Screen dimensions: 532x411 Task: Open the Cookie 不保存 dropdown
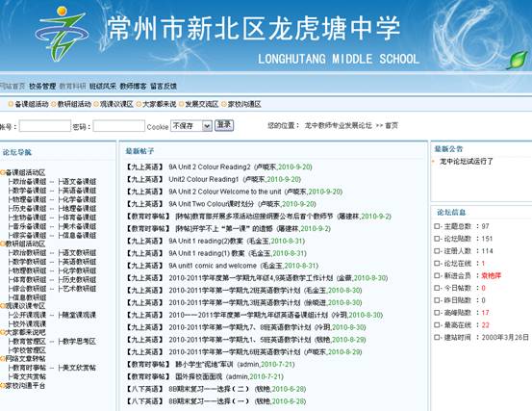[191, 126]
